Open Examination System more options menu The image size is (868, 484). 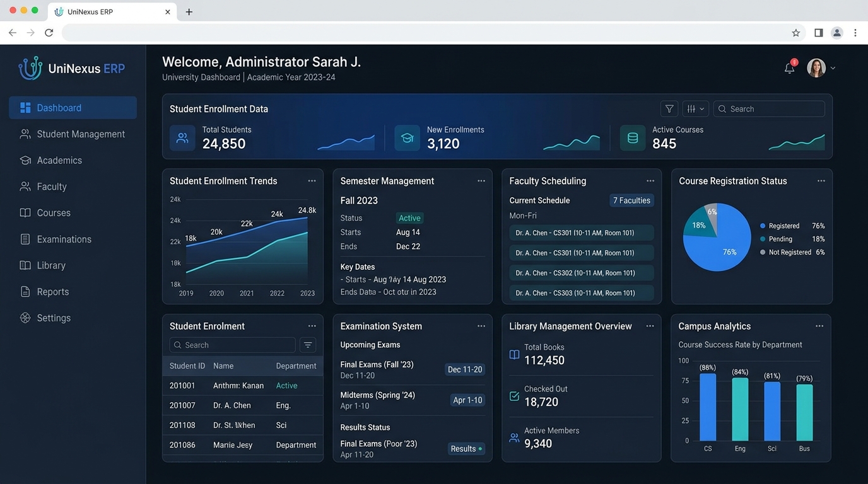tap(481, 326)
